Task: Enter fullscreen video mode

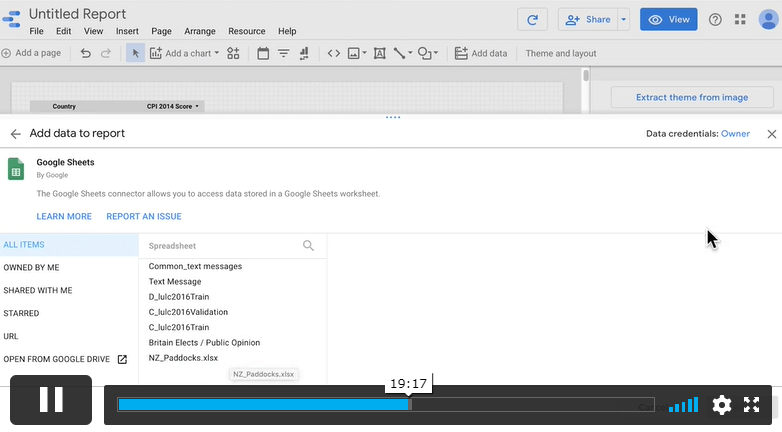Action: click(751, 405)
